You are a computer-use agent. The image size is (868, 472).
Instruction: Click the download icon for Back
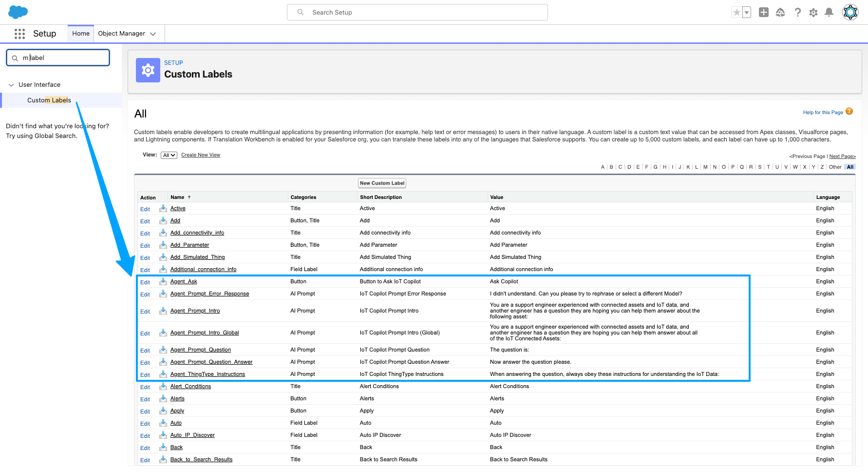(x=163, y=447)
